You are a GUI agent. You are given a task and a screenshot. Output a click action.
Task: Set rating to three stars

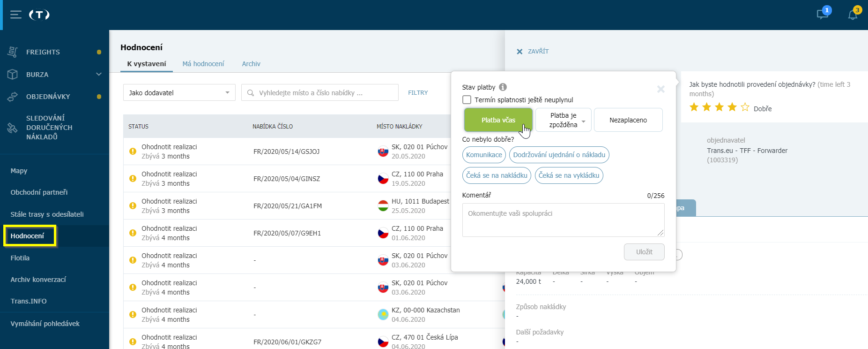coord(720,107)
